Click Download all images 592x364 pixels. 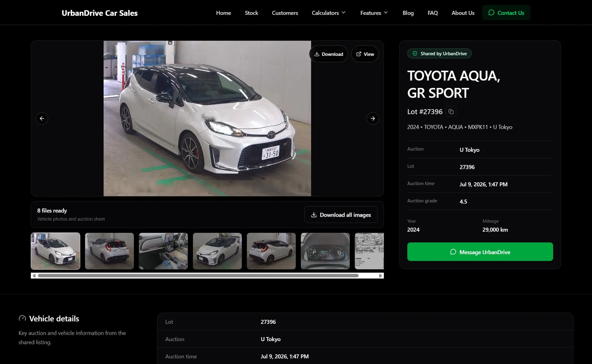[341, 215]
